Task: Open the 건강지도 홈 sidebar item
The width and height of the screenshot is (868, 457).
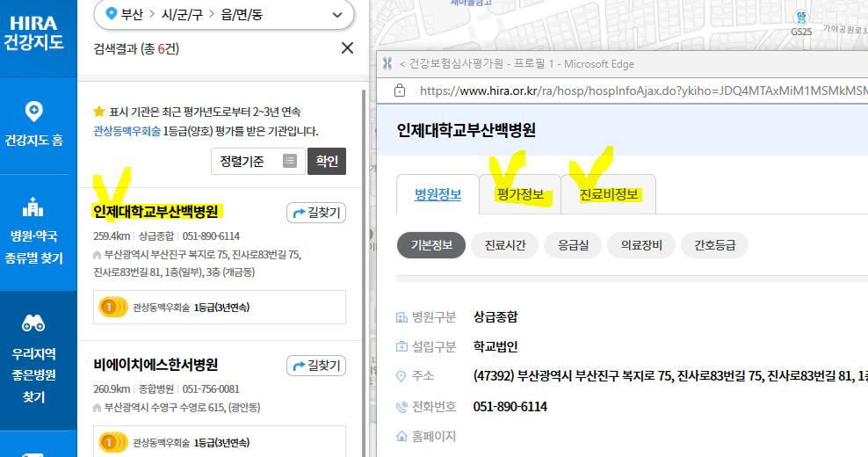Action: point(33,125)
